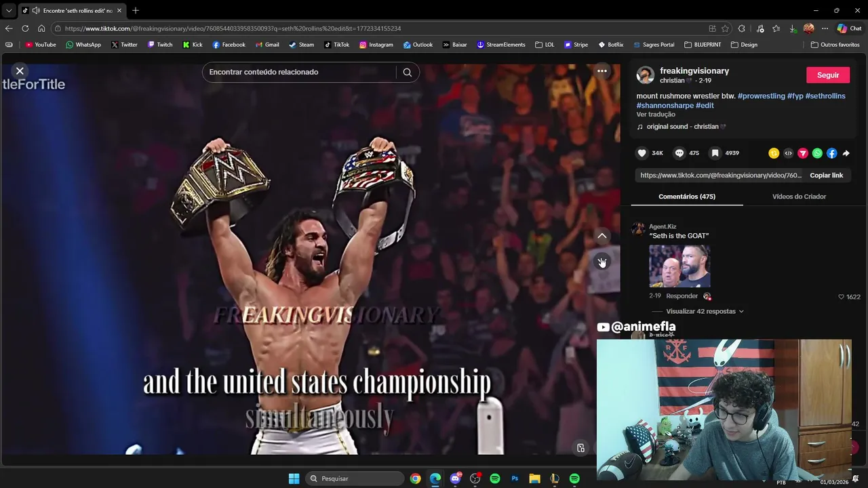Open browser extensions puzzle icon
The height and width of the screenshot is (488, 868).
[741, 28]
